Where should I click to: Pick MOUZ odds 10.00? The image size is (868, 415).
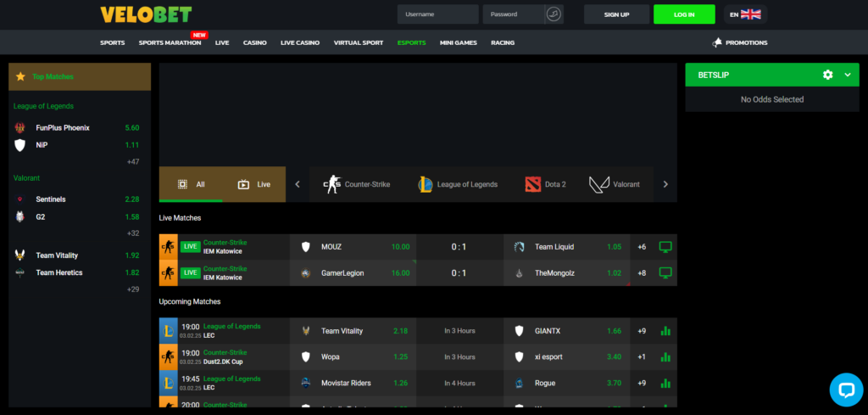coord(399,247)
